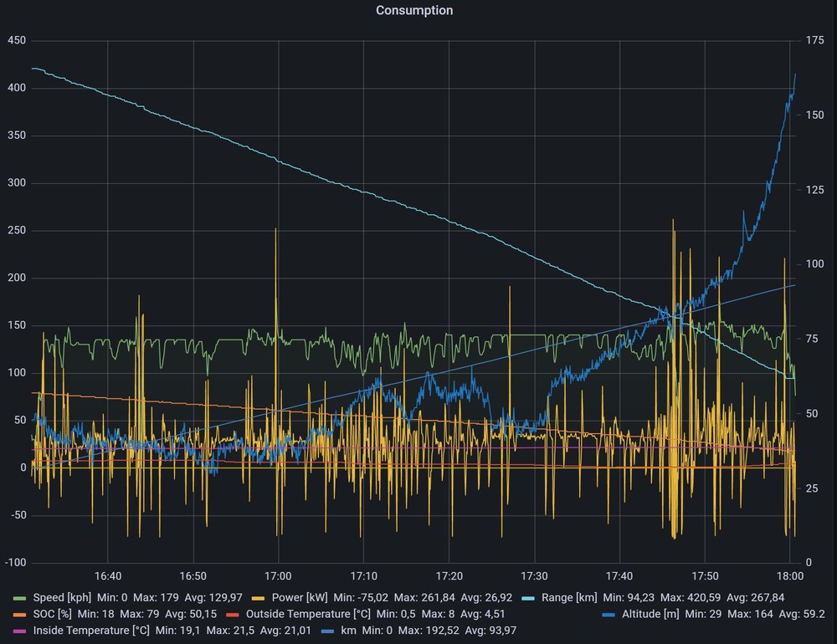This screenshot has width=837, height=644.
Task: Select the Inside Temperature [°C] legend label
Action: [90, 630]
